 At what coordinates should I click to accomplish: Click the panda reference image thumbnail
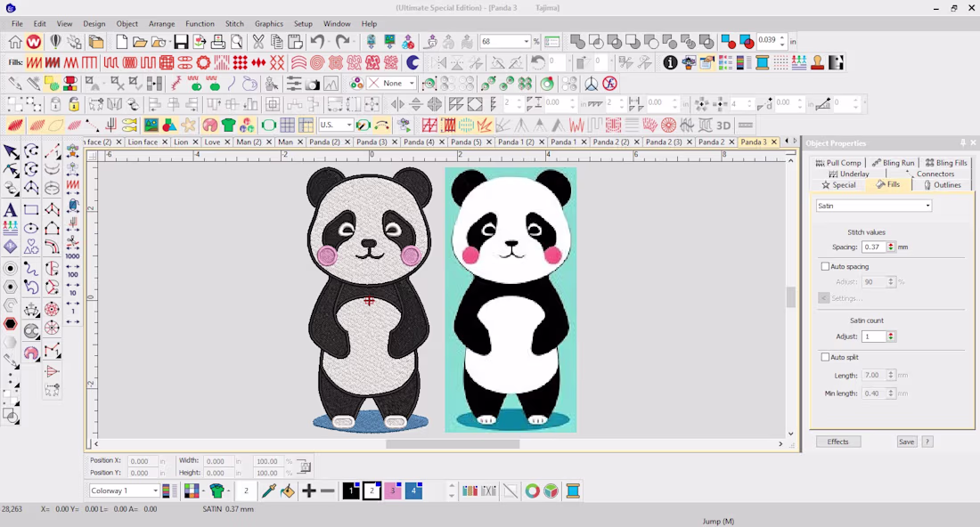pyautogui.click(x=510, y=300)
